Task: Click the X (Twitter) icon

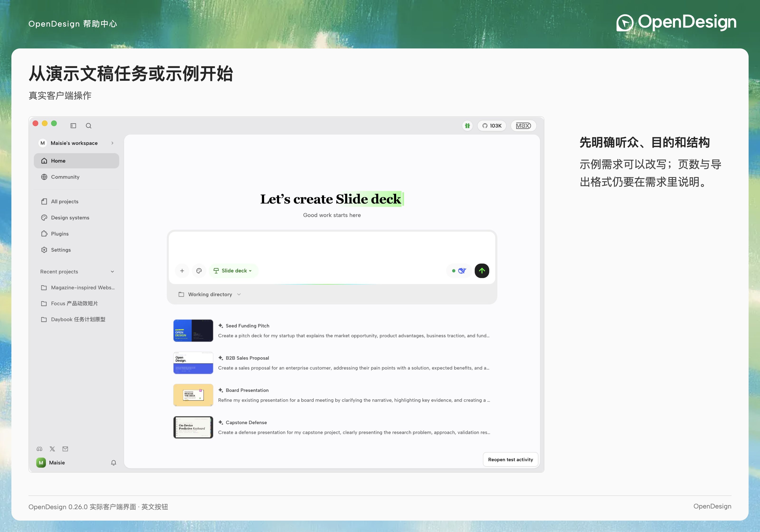Action: click(x=52, y=449)
